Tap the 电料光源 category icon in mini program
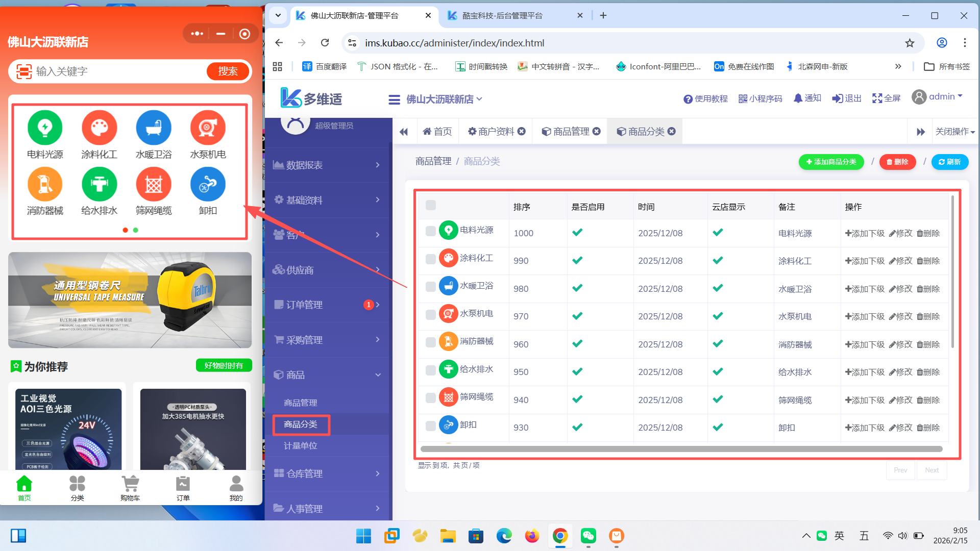This screenshot has height=551, width=980. pyautogui.click(x=45, y=128)
